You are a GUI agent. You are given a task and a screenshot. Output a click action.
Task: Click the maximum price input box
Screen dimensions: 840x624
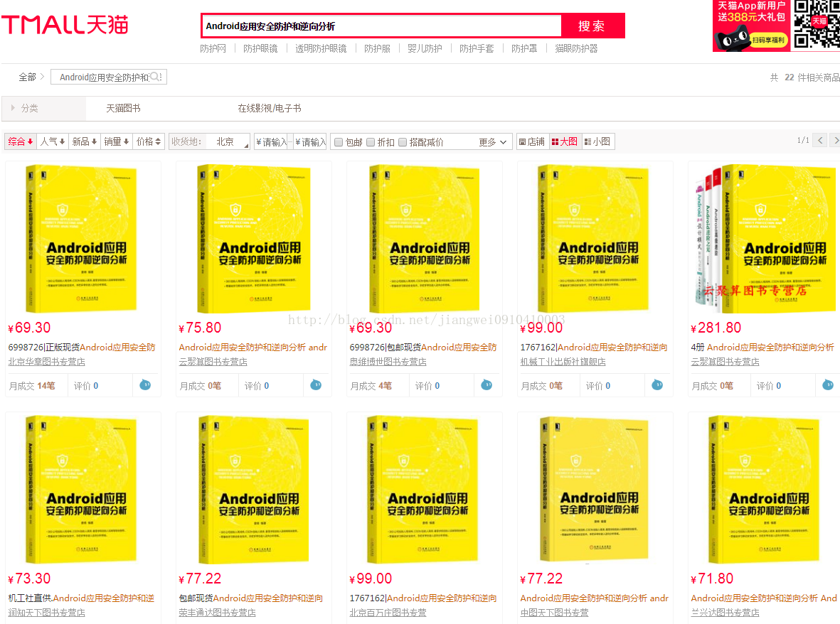310,142
